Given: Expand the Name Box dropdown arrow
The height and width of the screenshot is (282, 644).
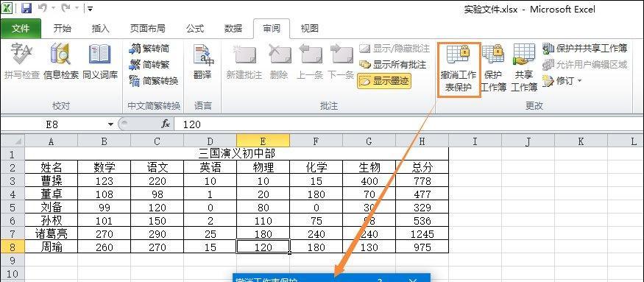Looking at the screenshot, I should coord(110,124).
